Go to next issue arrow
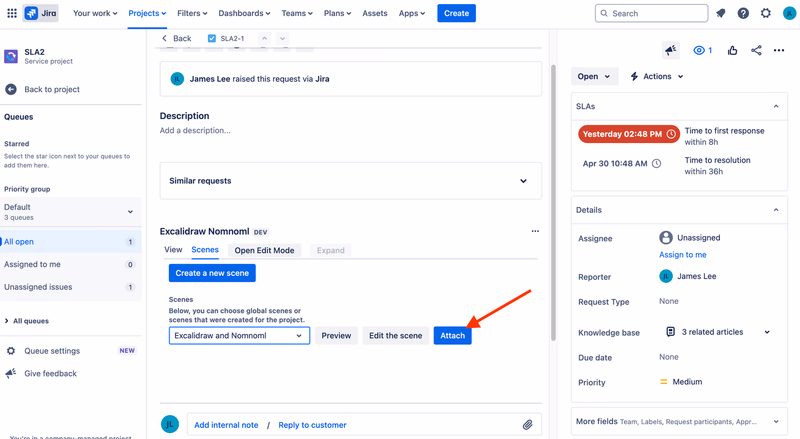Screen dimensions: 800x439 tap(282, 38)
